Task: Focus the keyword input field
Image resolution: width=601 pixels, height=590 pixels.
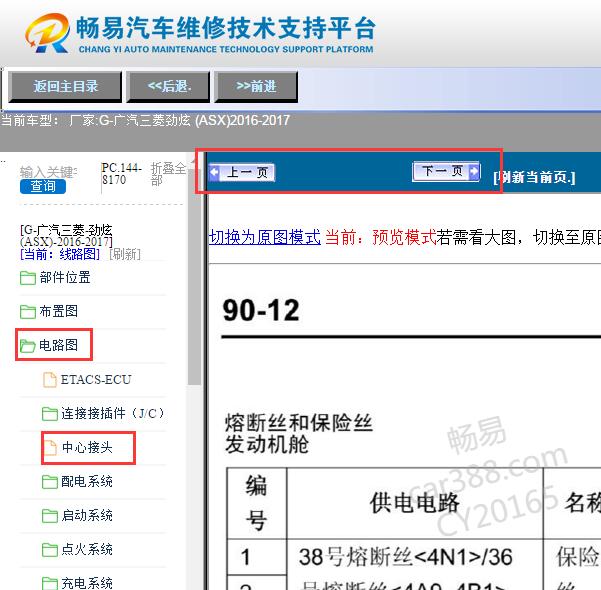Action: coord(49,172)
